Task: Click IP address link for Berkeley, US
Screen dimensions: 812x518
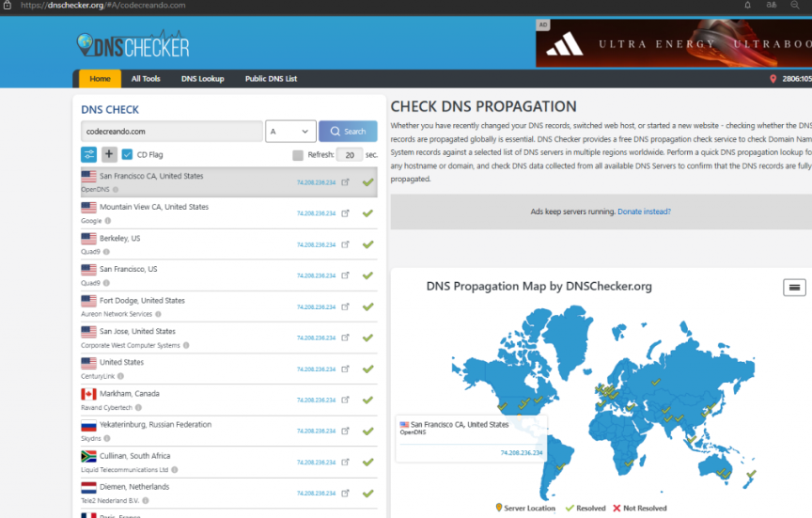Action: [316, 244]
